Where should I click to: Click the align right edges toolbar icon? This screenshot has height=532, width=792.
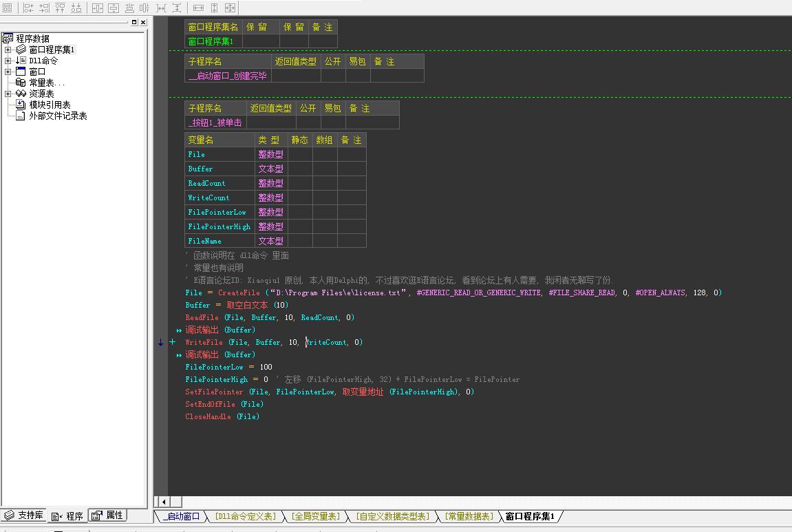coord(45,8)
